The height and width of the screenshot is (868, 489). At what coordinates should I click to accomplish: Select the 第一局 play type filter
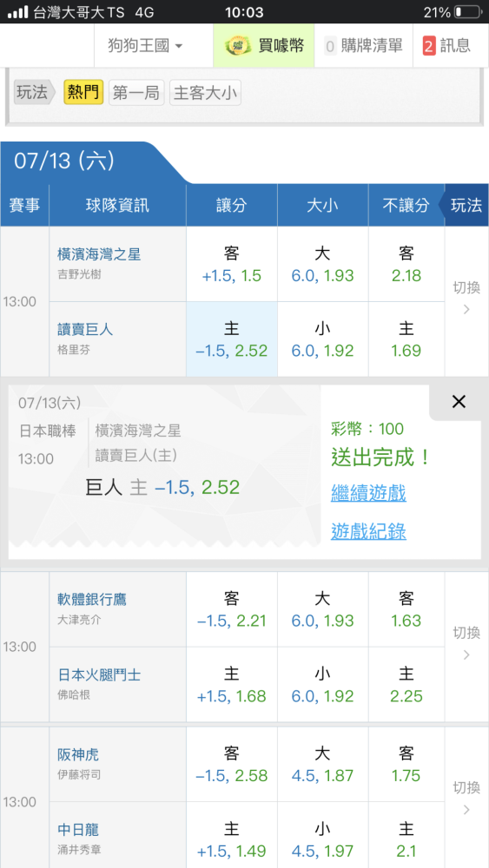[136, 93]
